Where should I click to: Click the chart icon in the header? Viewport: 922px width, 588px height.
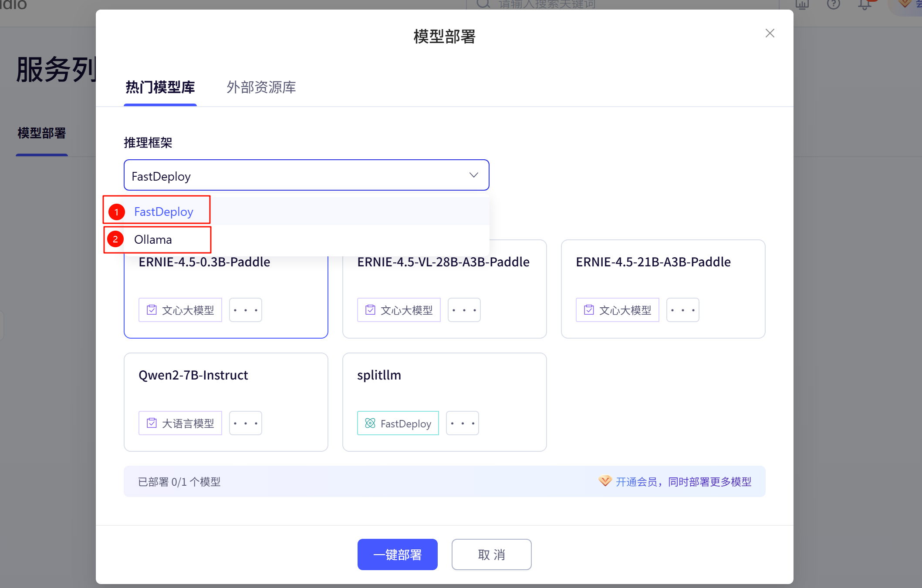[x=802, y=4]
